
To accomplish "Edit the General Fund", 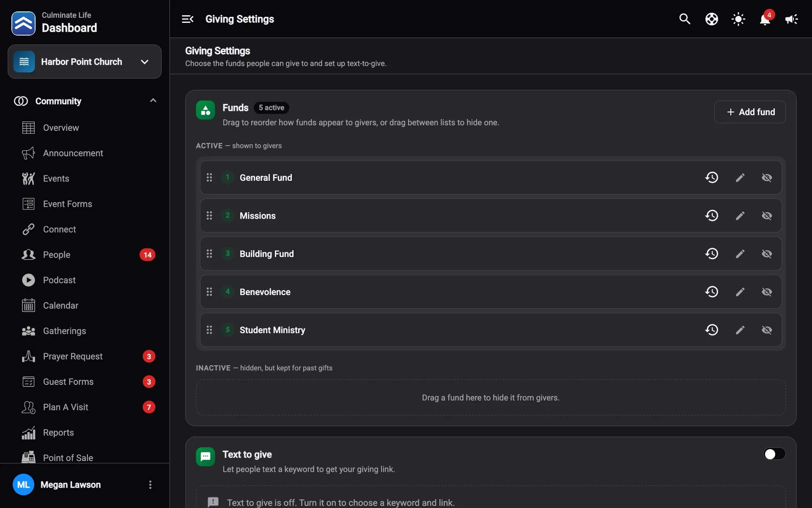I will coord(740,177).
